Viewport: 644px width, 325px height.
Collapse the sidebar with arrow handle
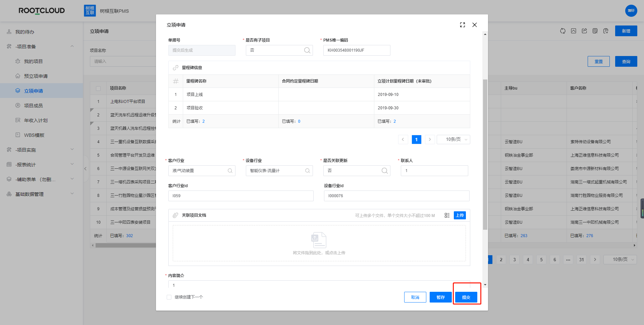(86, 169)
